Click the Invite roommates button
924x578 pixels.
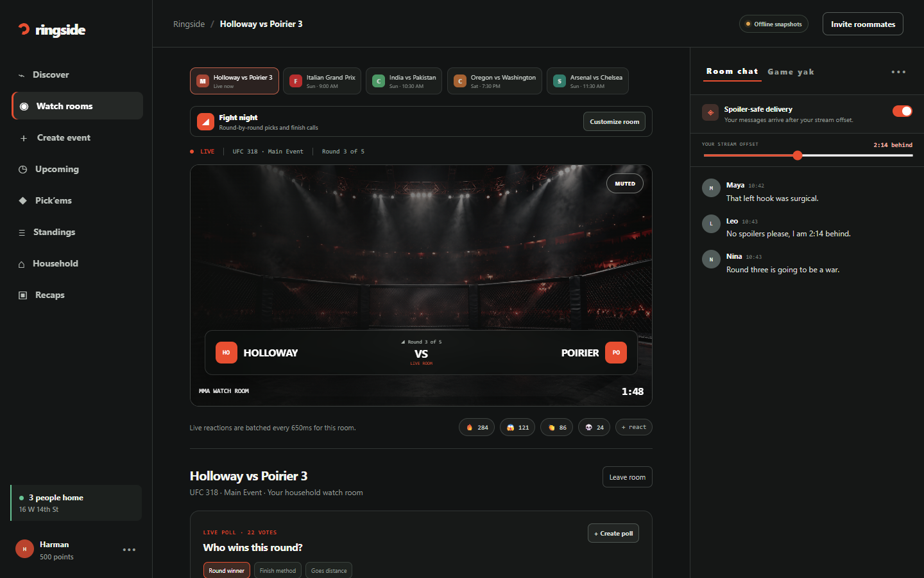coord(863,24)
